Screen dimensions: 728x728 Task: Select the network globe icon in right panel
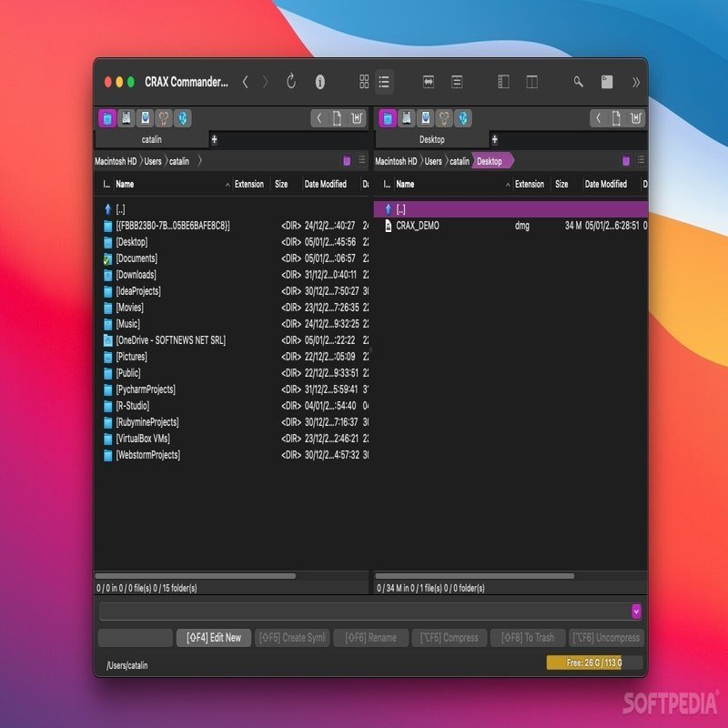463,118
